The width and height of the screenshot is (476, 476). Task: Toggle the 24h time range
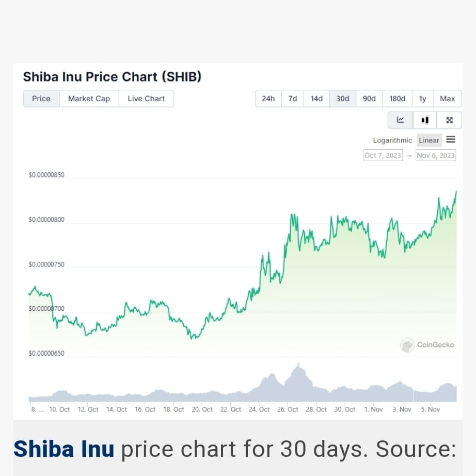(268, 99)
